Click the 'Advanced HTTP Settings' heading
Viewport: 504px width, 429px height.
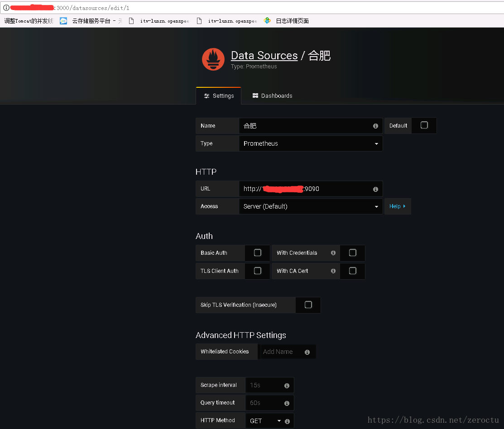coord(240,335)
